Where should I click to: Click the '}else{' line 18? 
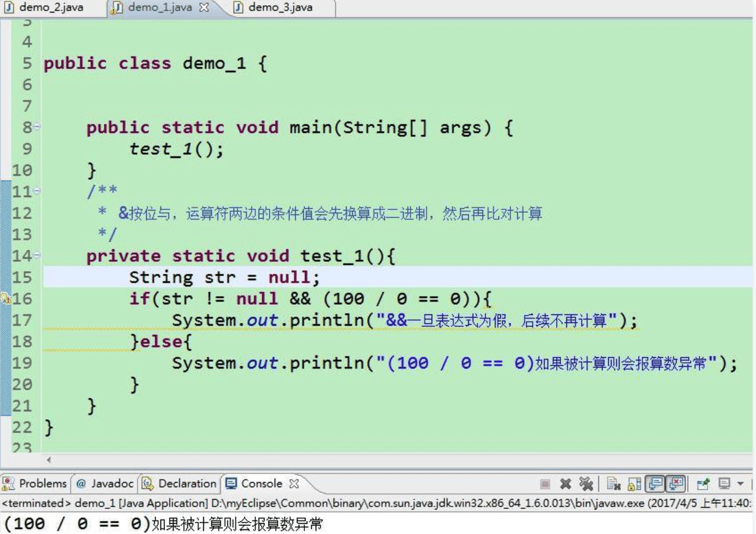[x=161, y=342]
